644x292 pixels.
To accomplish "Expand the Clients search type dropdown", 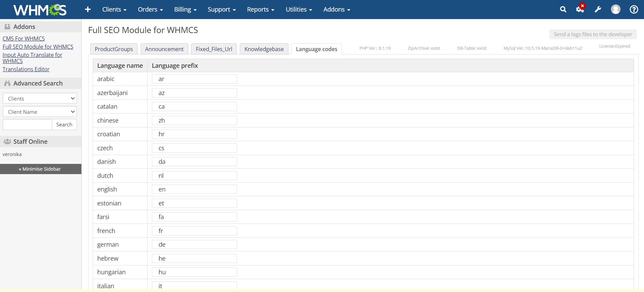I will tap(40, 98).
